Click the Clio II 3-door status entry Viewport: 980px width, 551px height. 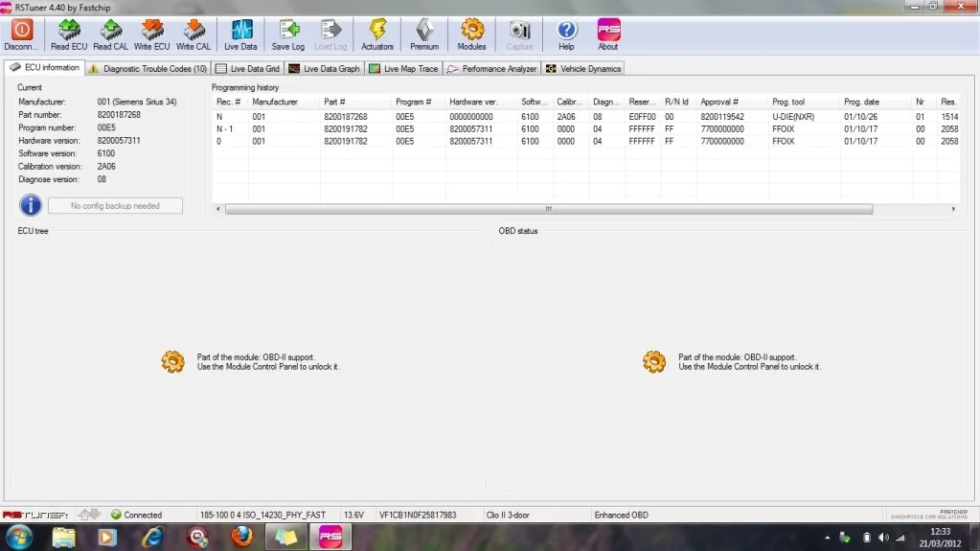point(508,515)
